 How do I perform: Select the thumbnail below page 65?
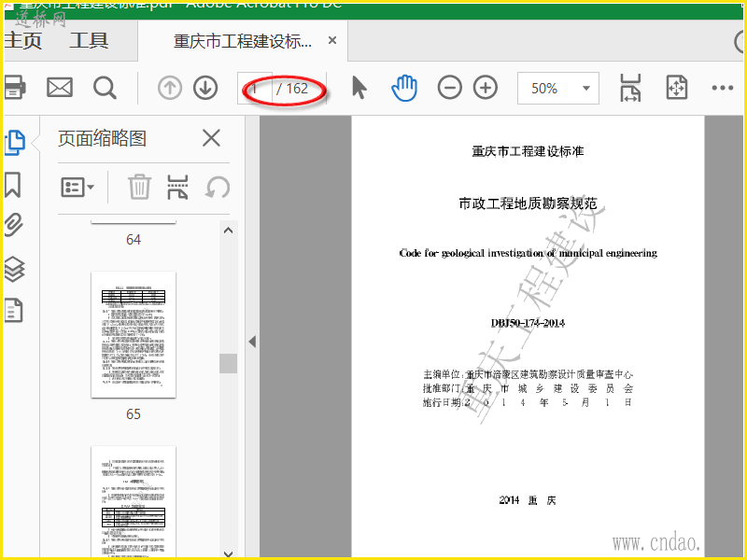134,502
